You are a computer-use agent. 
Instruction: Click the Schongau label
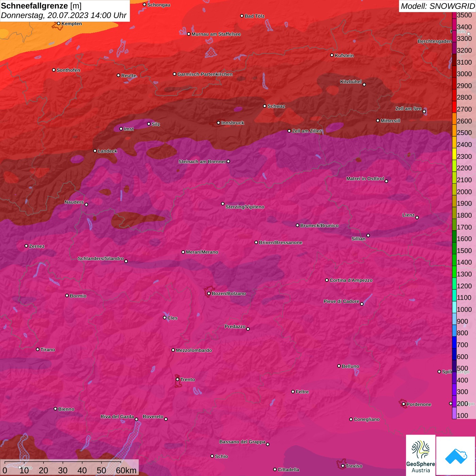point(159,5)
